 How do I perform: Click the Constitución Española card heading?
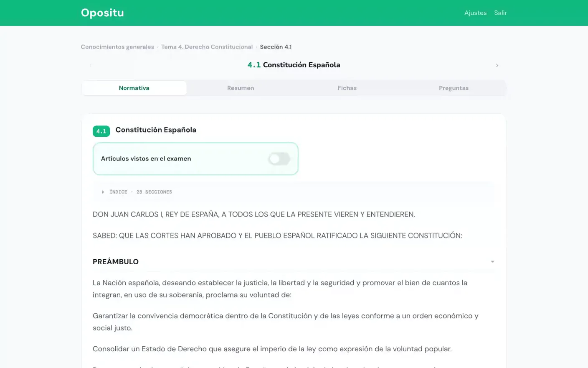156,130
